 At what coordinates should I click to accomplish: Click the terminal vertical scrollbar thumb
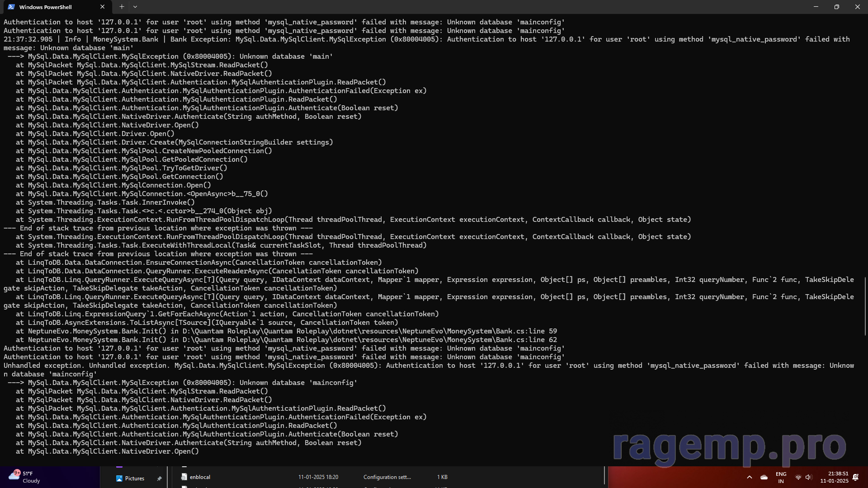point(865,306)
